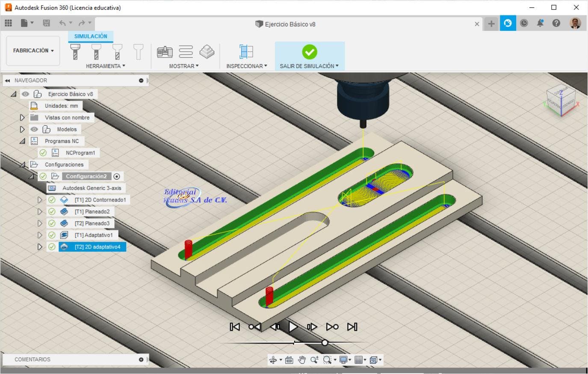
Task: Open the job status clock icon
Action: [524, 24]
